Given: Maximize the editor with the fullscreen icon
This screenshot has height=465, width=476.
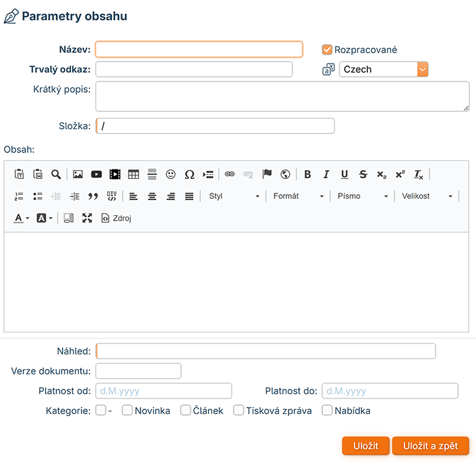Looking at the screenshot, I should [x=87, y=218].
